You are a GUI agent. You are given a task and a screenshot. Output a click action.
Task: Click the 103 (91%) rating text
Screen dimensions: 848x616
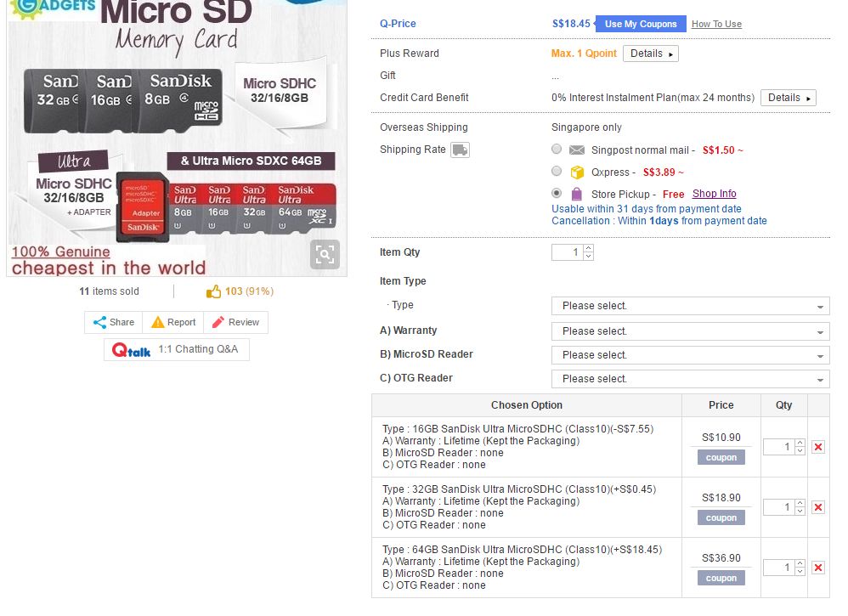[x=249, y=291]
